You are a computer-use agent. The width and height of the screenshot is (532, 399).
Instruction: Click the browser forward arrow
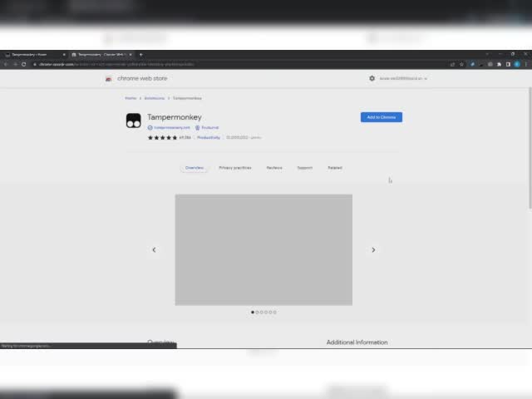[15, 64]
